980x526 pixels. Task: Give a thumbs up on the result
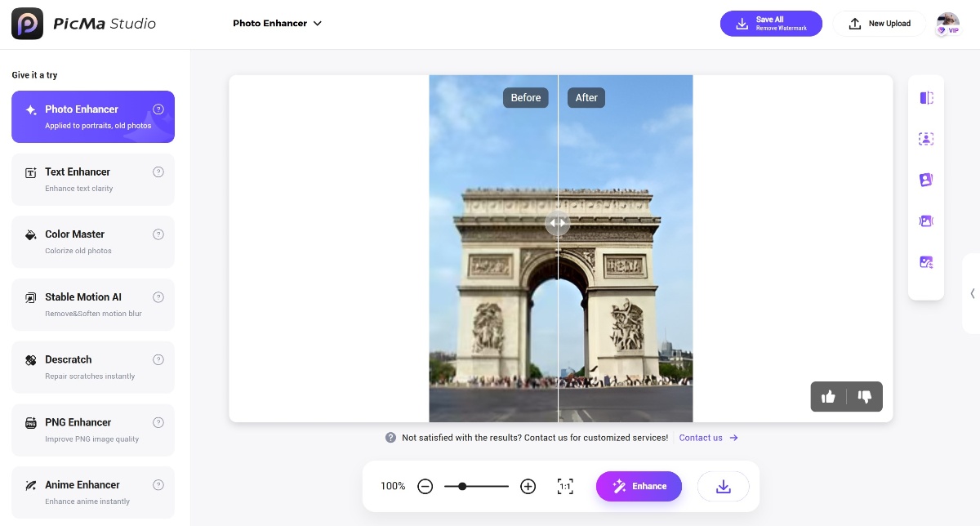(829, 397)
